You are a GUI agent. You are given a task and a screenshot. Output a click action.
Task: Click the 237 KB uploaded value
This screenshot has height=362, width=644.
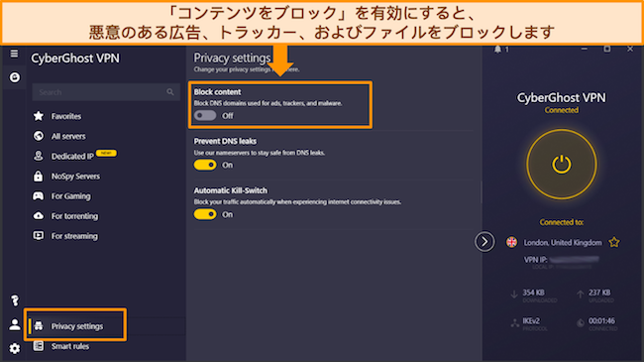coord(599,293)
